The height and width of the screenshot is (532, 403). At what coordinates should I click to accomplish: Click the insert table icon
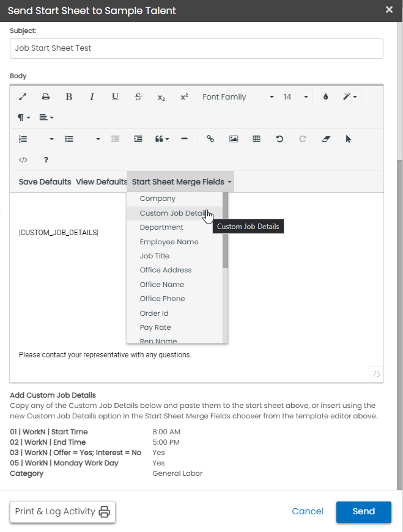coord(257,139)
